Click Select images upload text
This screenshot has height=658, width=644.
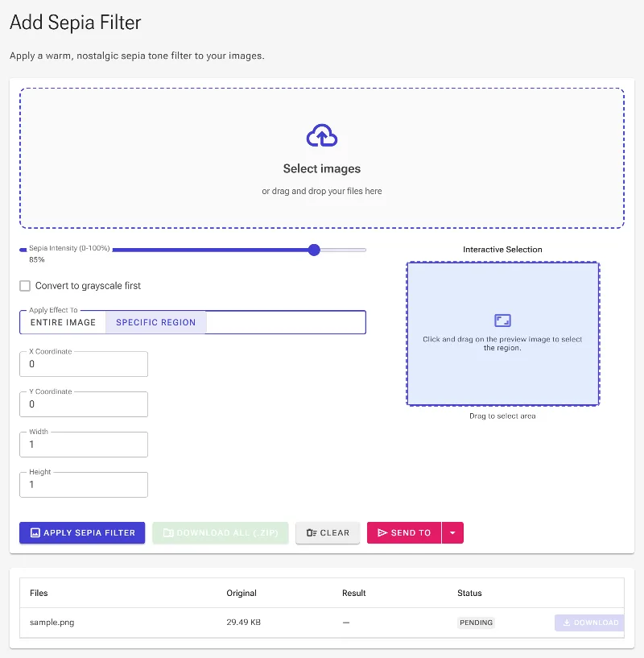pyautogui.click(x=322, y=168)
